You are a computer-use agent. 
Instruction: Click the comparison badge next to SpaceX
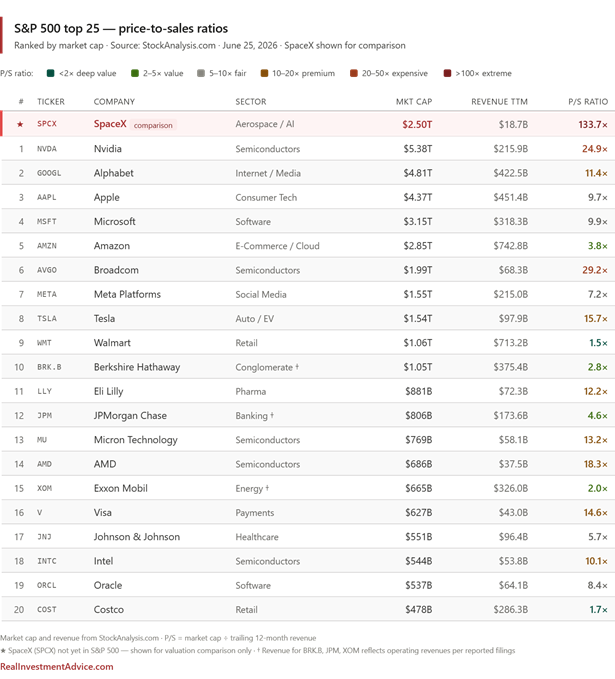[x=153, y=125]
